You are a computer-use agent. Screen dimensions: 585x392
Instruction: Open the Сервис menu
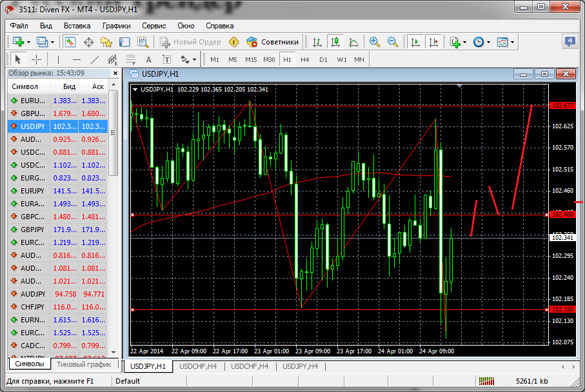(154, 26)
